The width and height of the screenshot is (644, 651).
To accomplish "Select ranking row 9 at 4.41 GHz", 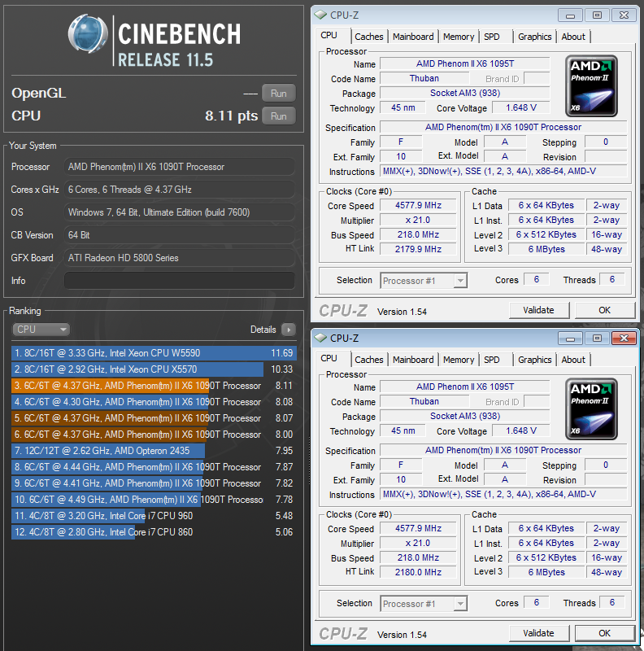I will tap(154, 483).
